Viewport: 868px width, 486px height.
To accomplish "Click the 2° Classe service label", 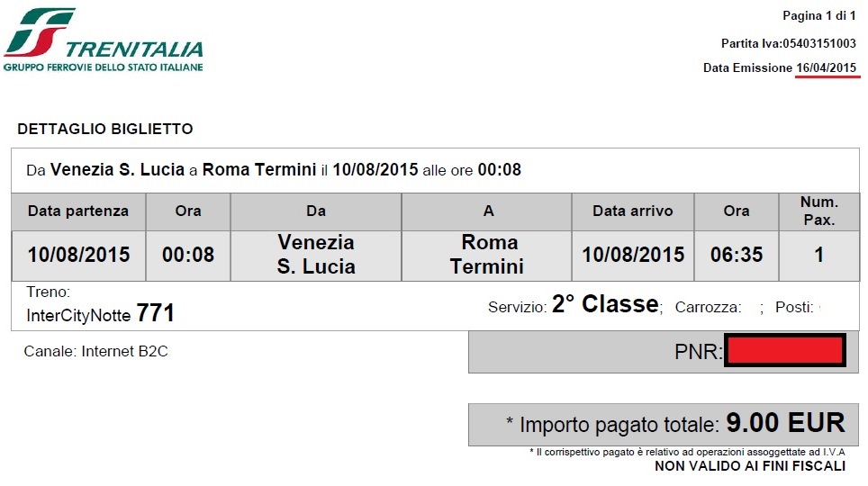I will [x=605, y=304].
